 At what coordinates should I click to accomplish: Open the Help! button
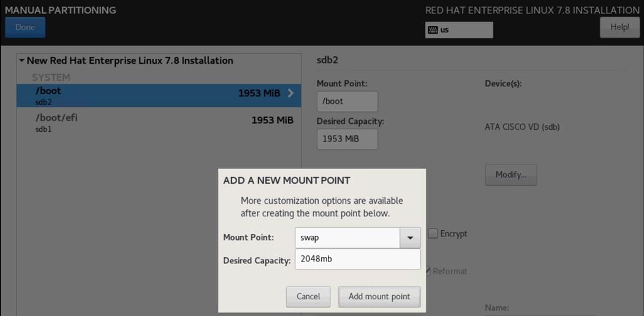tap(619, 28)
